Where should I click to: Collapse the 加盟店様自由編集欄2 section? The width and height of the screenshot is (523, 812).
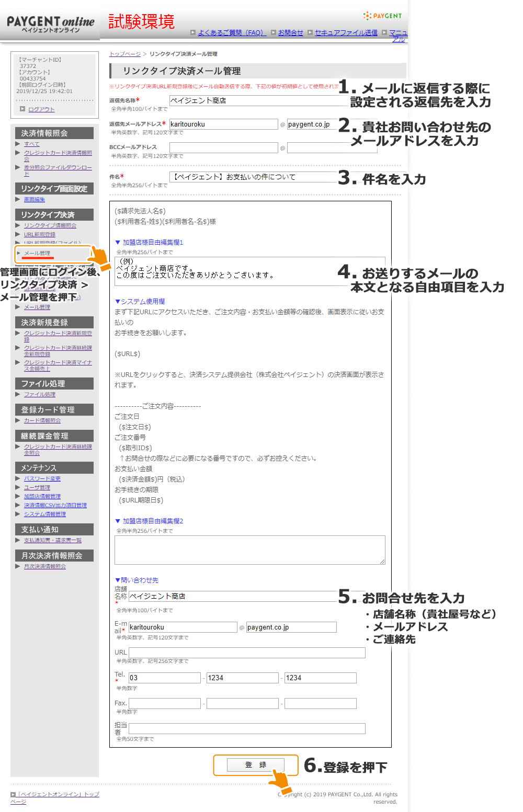point(149,521)
